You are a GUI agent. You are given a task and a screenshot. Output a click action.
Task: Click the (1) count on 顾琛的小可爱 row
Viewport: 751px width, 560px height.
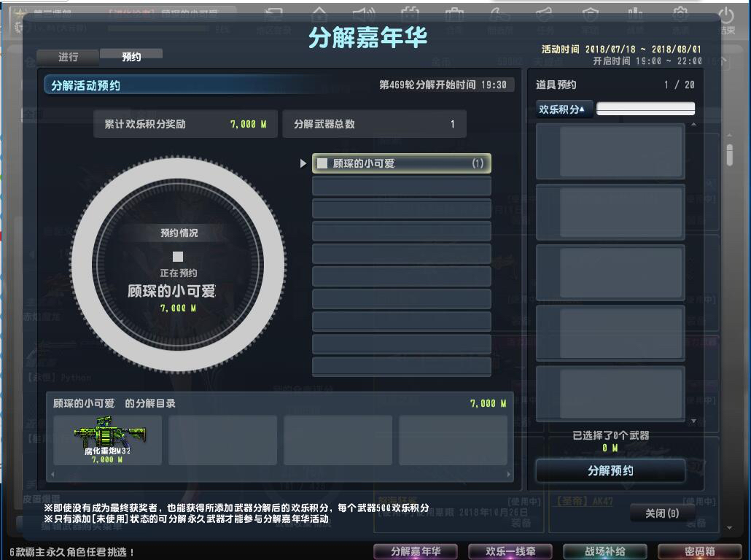tap(478, 163)
